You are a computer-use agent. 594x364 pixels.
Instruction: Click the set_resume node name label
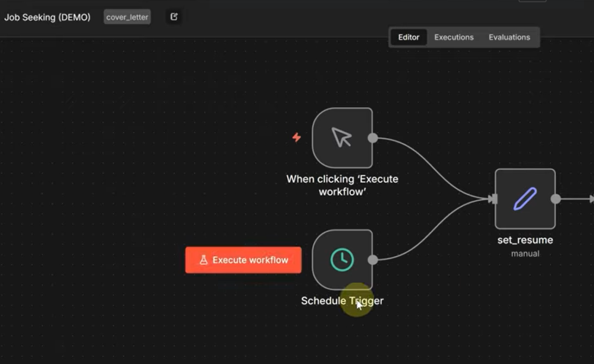pyautogui.click(x=525, y=240)
